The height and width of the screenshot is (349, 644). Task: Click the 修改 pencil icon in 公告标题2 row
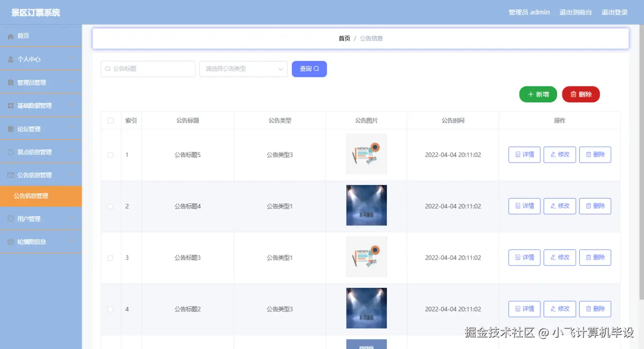(x=553, y=309)
